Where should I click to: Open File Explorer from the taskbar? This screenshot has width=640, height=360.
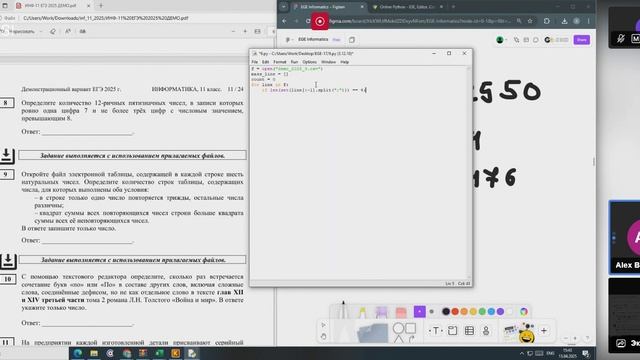(x=94, y=353)
